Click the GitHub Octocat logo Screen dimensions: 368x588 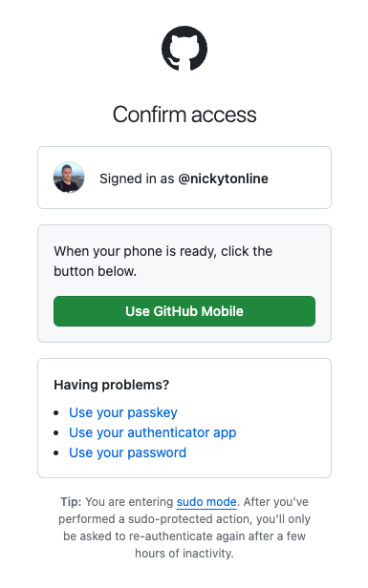coord(184,48)
